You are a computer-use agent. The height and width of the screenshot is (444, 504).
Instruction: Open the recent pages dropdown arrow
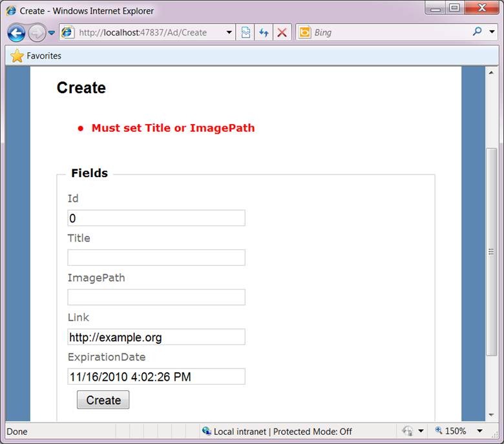tap(52, 33)
